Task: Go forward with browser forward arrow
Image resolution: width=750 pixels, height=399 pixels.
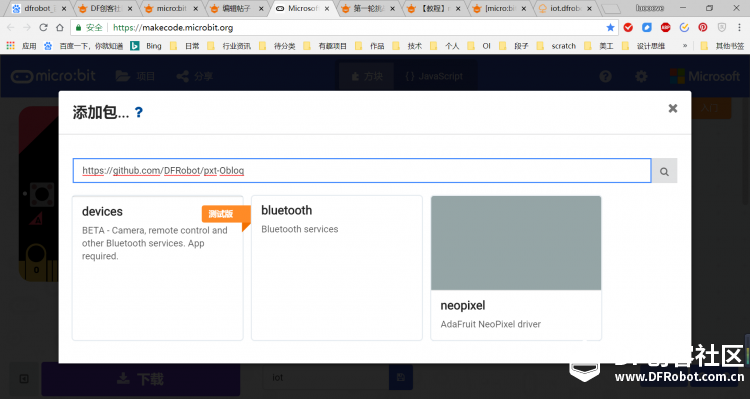Action: click(x=27, y=28)
